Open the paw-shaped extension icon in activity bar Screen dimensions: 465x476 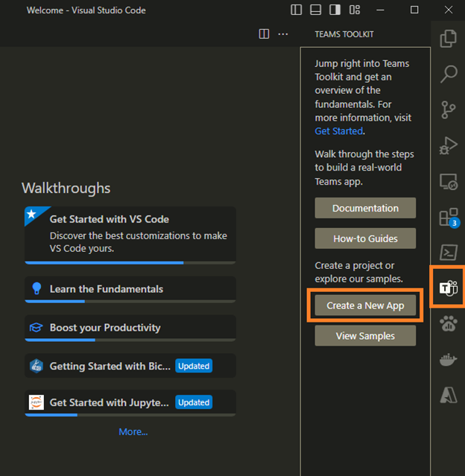click(x=449, y=323)
